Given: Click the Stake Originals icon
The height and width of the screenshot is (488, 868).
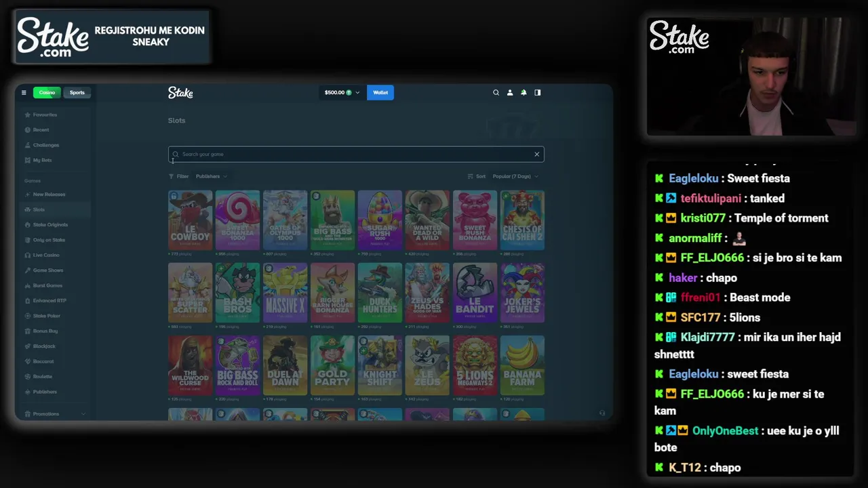Looking at the screenshot, I should 28,225.
